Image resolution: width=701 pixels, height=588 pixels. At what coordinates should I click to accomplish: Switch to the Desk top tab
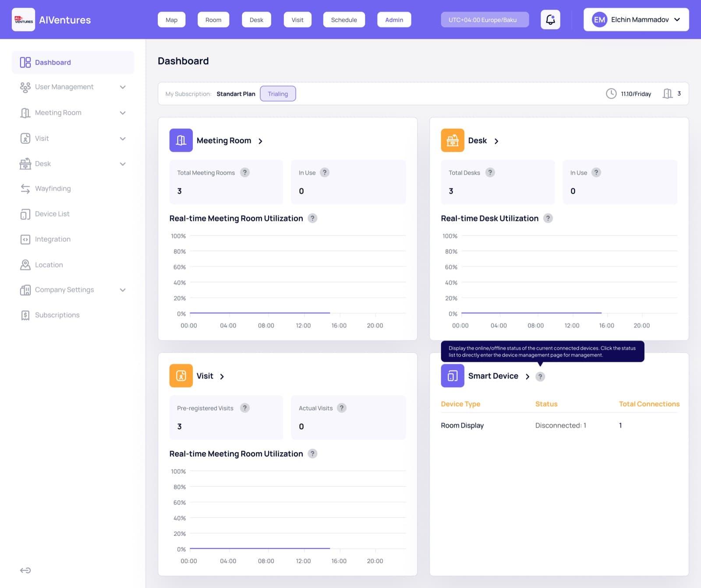point(256,20)
